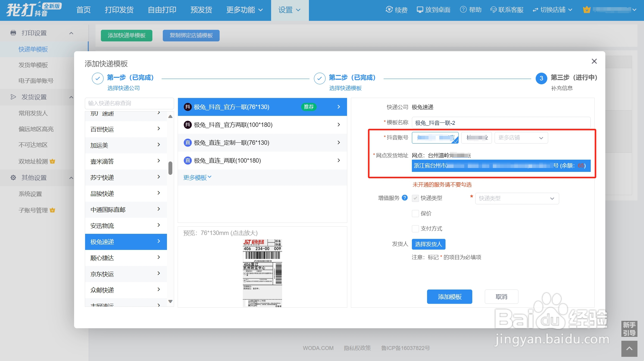
Task: Click the printer icon next to 打印设置
Action: pyautogui.click(x=13, y=33)
